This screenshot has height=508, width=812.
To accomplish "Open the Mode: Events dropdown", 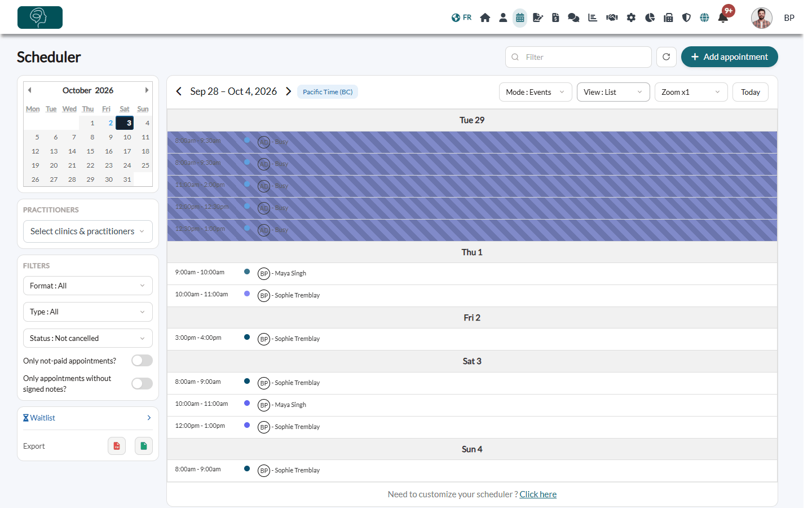I will tap(536, 92).
